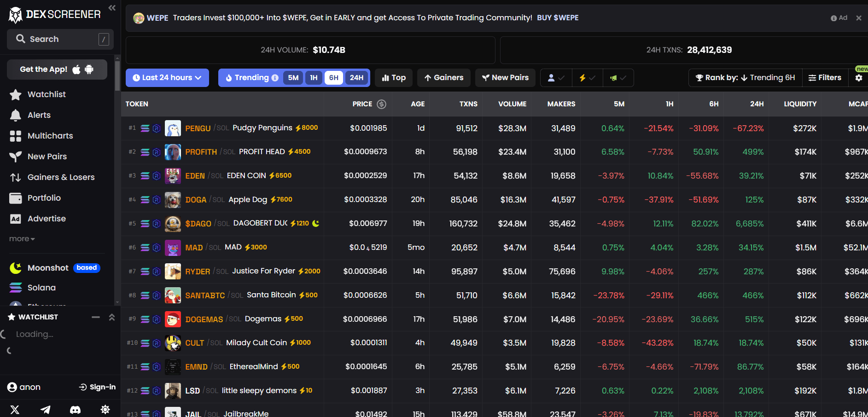
Task: Open Rank by Trending 6H dropdown
Action: pos(746,78)
